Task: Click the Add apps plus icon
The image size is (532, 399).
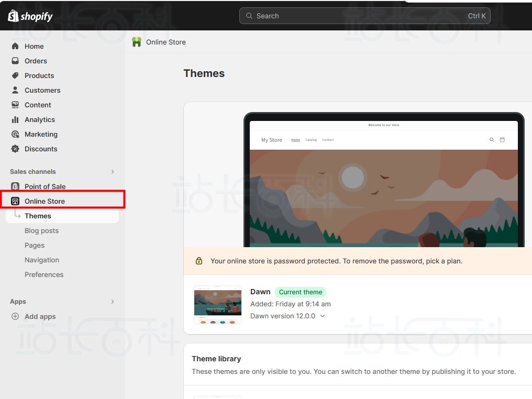Action: click(15, 316)
